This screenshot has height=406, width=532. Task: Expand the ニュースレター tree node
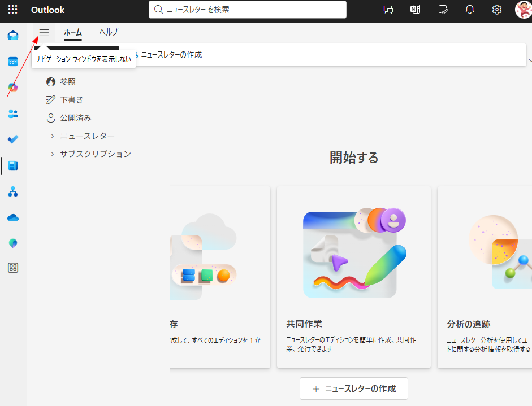52,136
